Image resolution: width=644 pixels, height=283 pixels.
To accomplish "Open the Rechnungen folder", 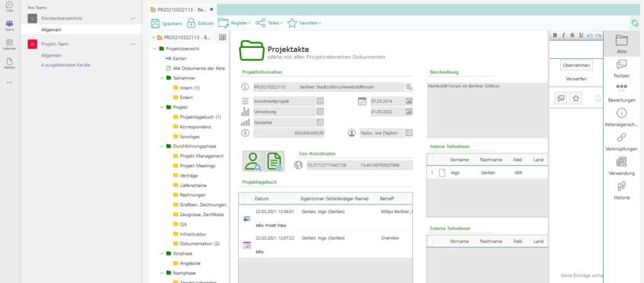I will 192,195.
